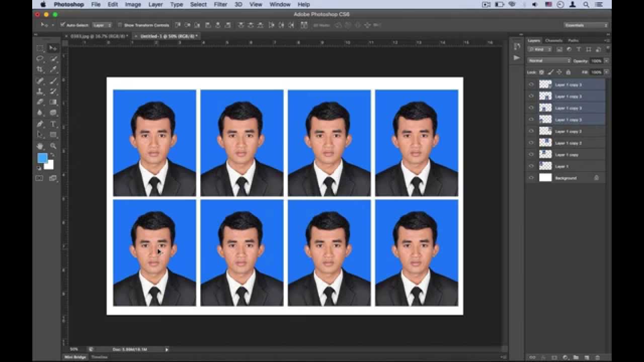Open the Timeline panel tab
Viewport: 644px width, 362px height.
click(x=99, y=356)
